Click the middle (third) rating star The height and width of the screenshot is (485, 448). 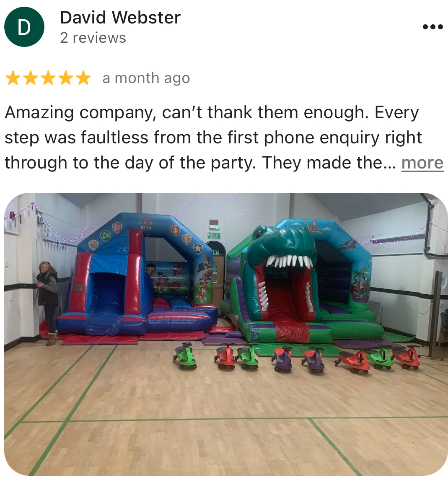(x=48, y=78)
